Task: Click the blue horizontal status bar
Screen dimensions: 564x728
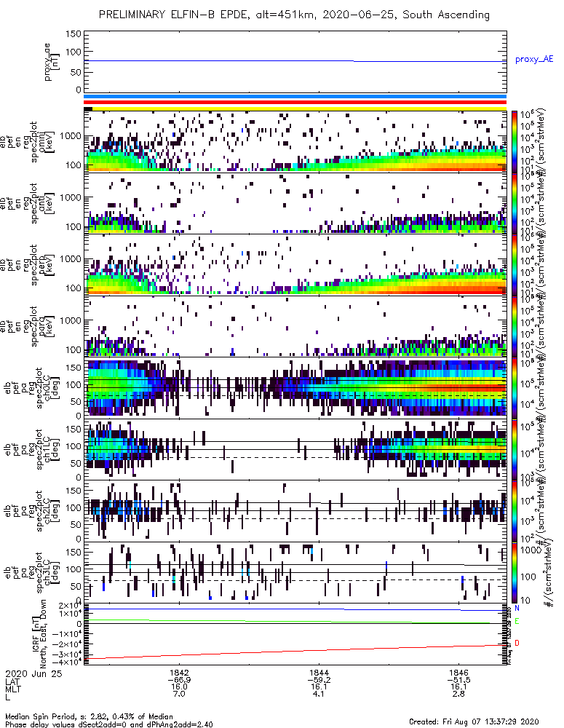Action: pos(295,97)
